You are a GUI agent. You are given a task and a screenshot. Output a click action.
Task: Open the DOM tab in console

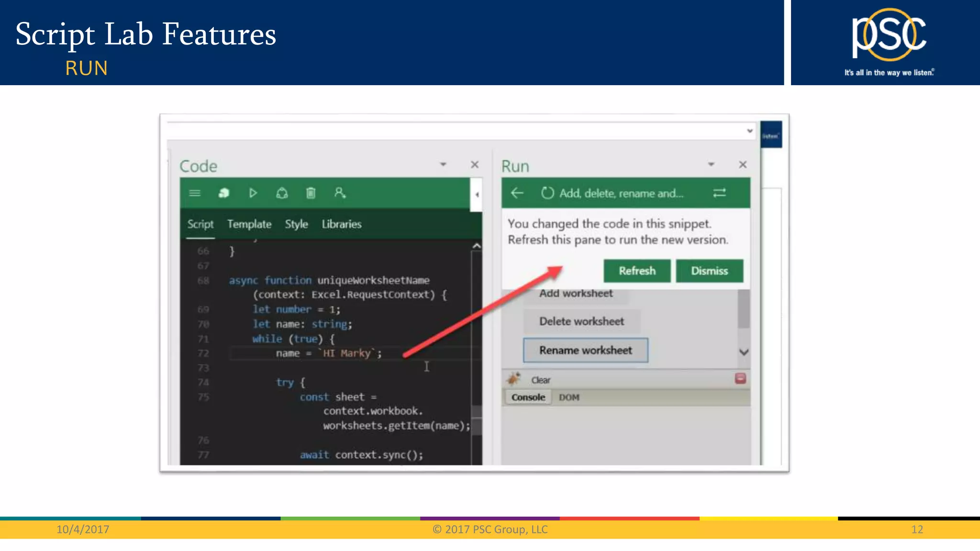pyautogui.click(x=569, y=397)
